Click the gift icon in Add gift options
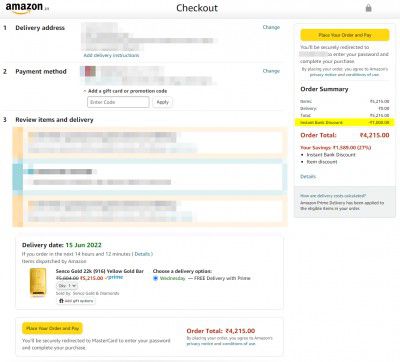 pyautogui.click(x=61, y=301)
